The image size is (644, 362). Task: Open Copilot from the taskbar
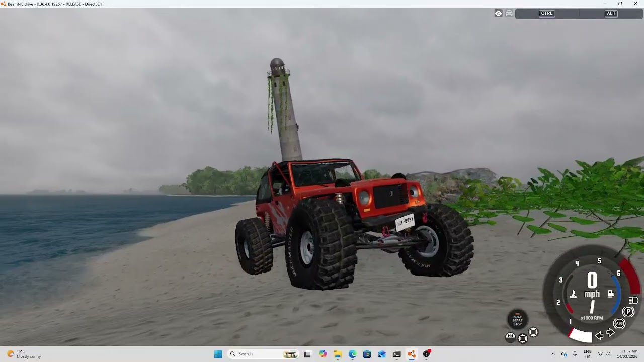(x=323, y=354)
